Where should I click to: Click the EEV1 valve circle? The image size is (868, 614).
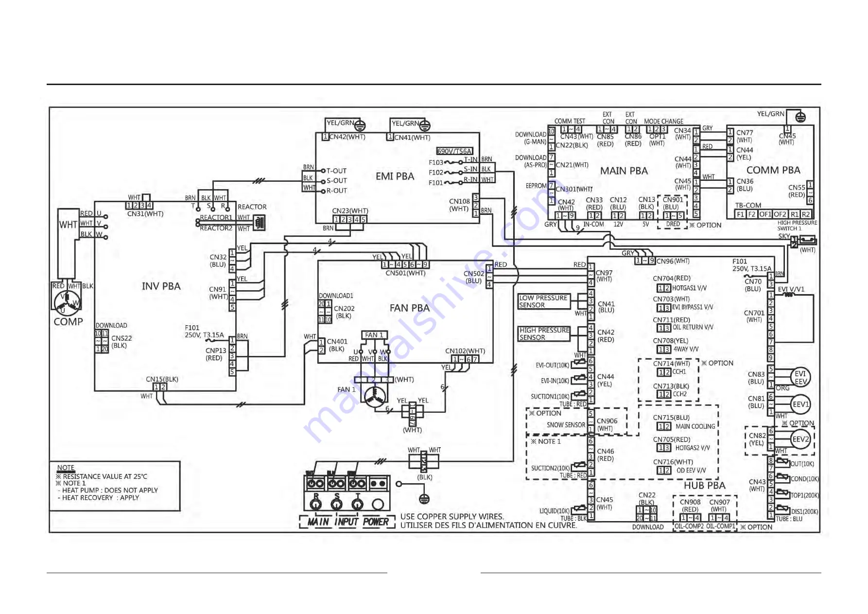[x=800, y=404]
